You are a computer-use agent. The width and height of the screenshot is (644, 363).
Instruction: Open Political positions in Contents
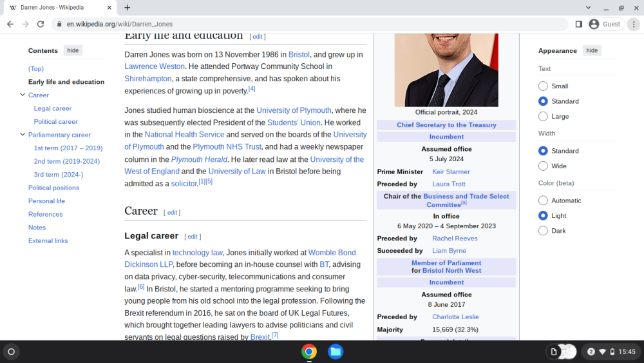click(x=53, y=188)
